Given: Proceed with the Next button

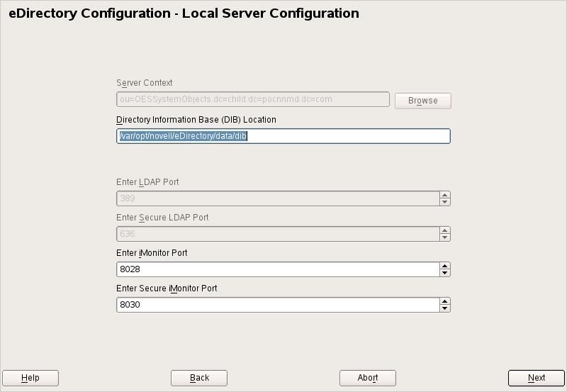Looking at the screenshot, I should 537,378.
